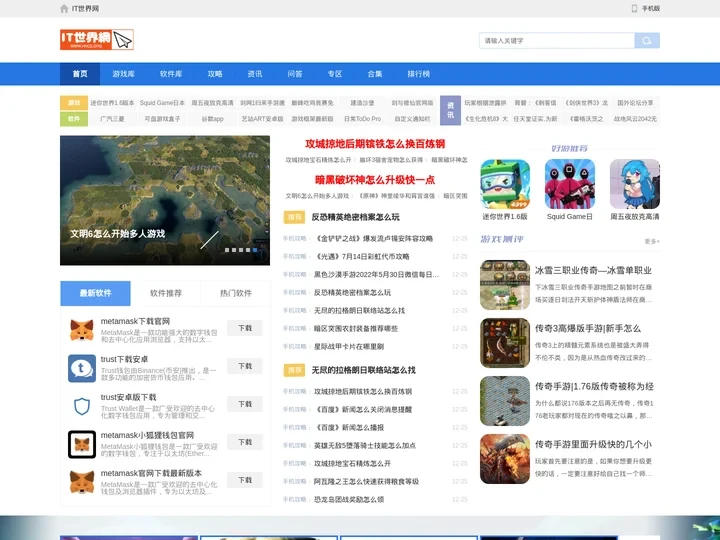The height and width of the screenshot is (540, 720).
Task: Switch to the 最新软件 tab
Action: (96, 293)
